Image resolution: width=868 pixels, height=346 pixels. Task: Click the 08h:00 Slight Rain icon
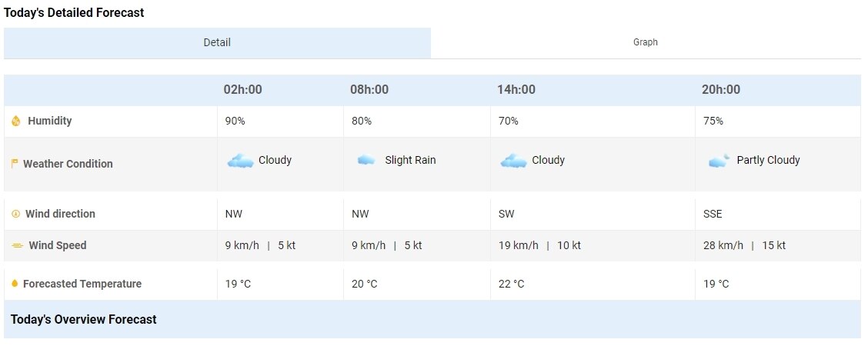click(366, 160)
